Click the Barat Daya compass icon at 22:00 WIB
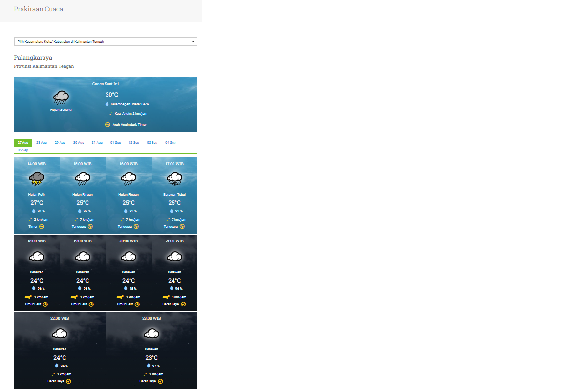Image resolution: width=563 pixels, height=392 pixels. pos(68,382)
